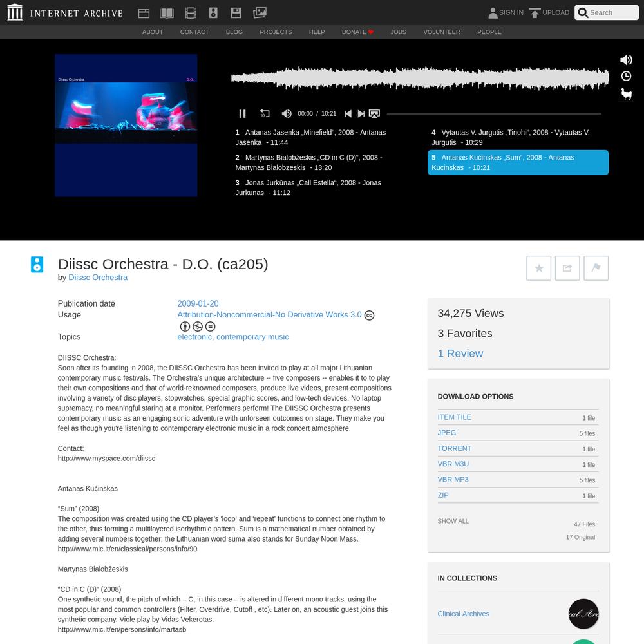Click the playback progress bar
Screen dimensions: 644x644
494,114
